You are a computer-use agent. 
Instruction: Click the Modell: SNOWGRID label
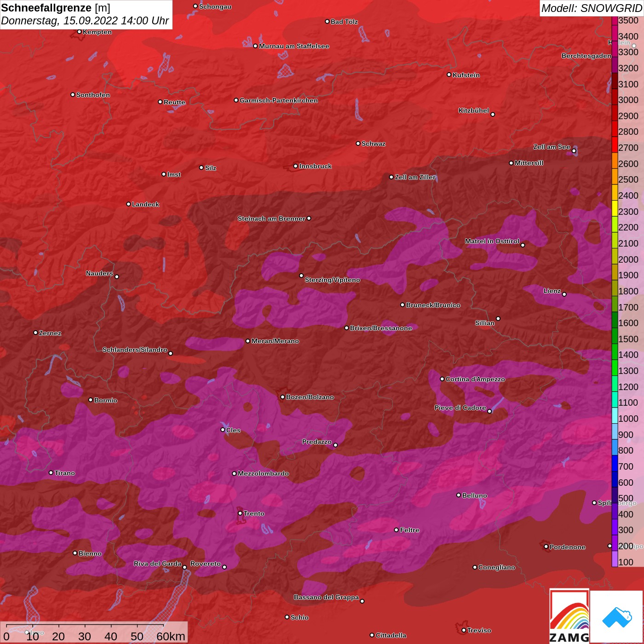coord(592,8)
